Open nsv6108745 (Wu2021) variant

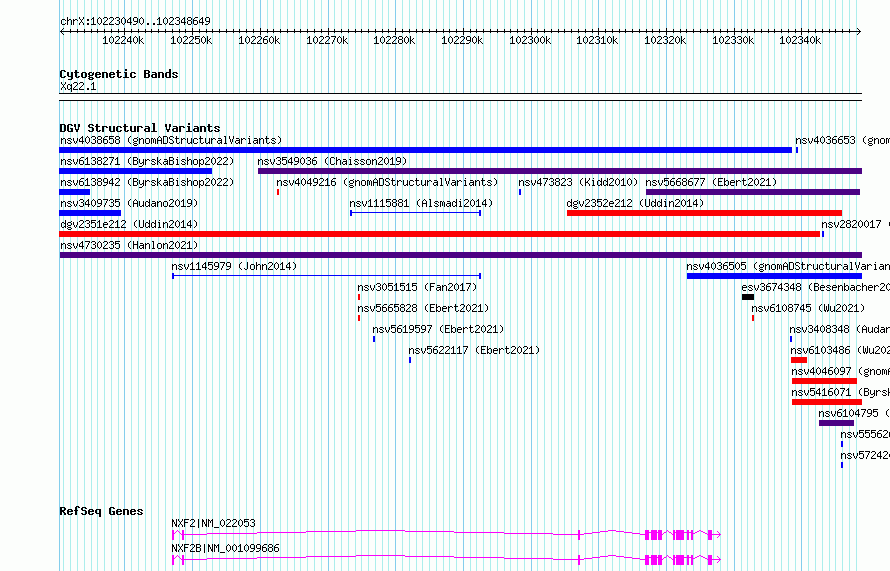click(x=808, y=308)
